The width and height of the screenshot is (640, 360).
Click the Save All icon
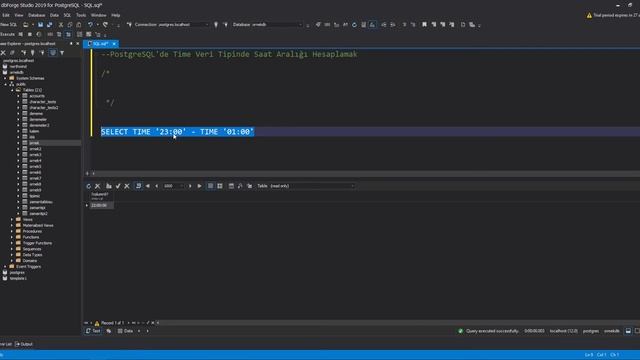[49, 24]
